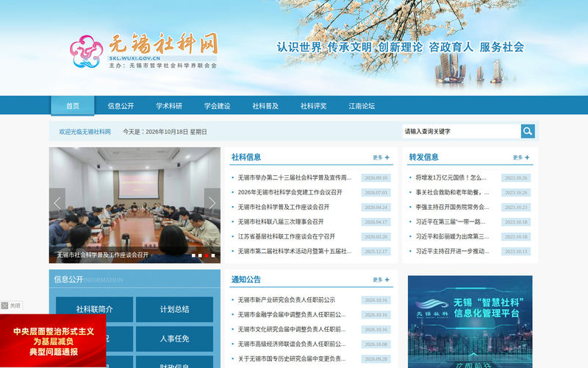Image resolution: width=588 pixels, height=368 pixels.
Task: Click the 转发信息 section heading
Action: 424,158
